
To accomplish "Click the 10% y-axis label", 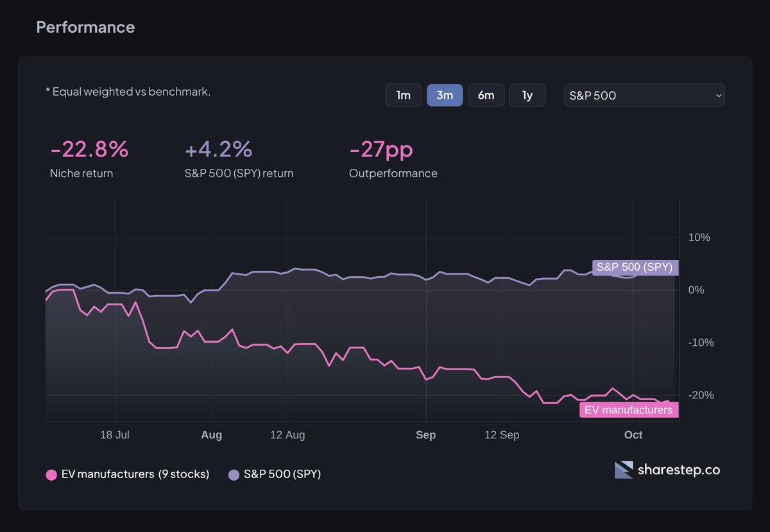I will [x=699, y=237].
